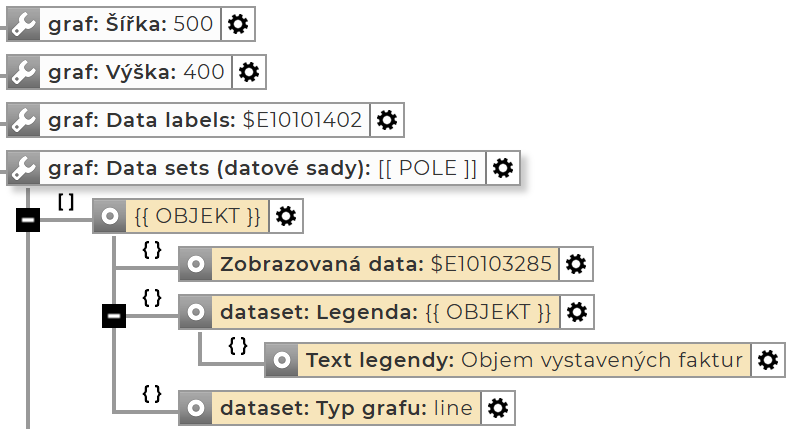Viewport: 789px width, 429px height.
Task: Click gear icon next to Data labels
Action: [x=387, y=120]
